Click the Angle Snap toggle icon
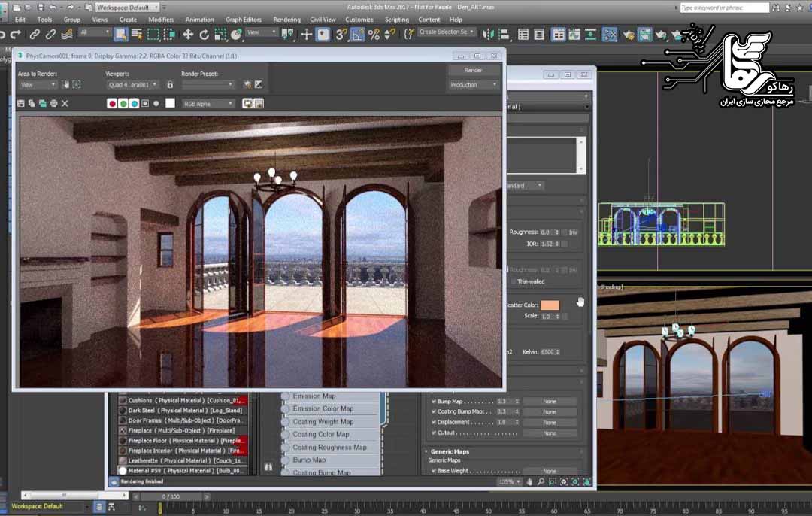The image size is (812, 516). click(x=358, y=34)
